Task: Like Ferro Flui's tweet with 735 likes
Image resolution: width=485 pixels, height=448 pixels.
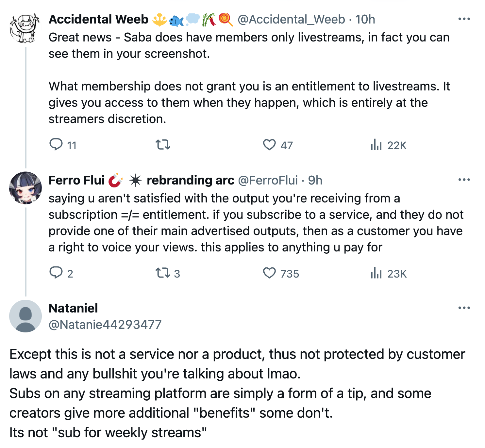Action: (x=269, y=273)
